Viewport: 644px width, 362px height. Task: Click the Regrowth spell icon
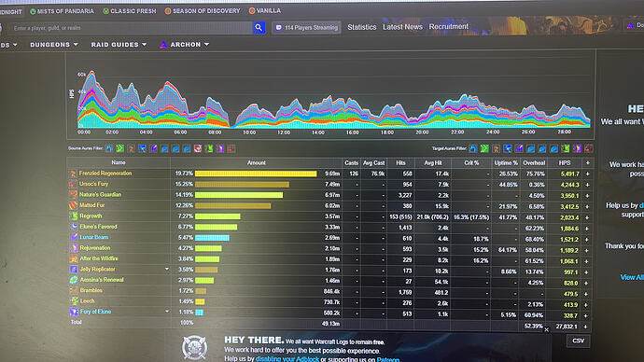pos(74,216)
